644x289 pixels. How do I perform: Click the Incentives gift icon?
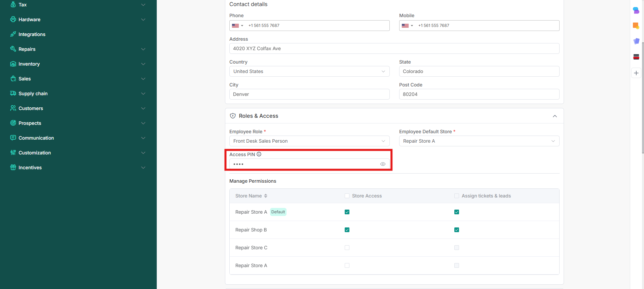[x=13, y=167]
